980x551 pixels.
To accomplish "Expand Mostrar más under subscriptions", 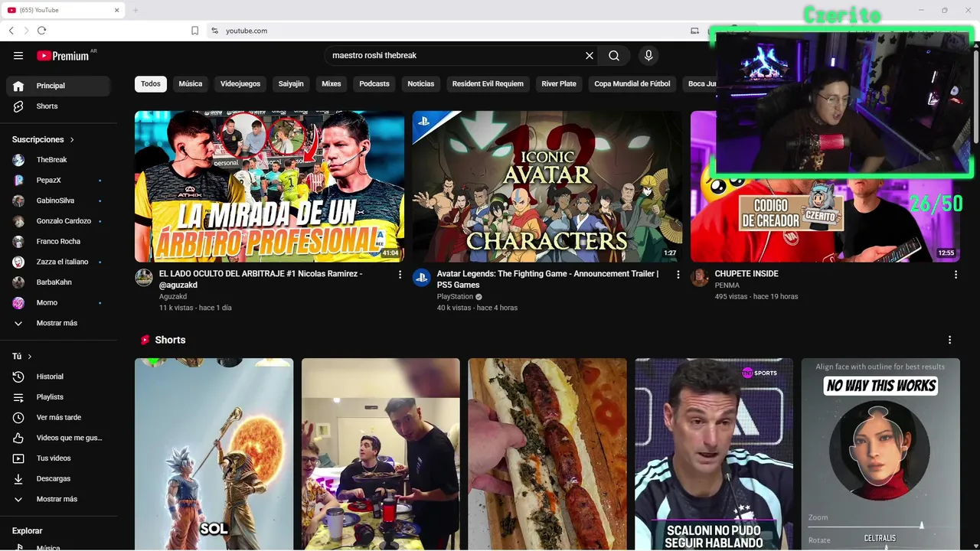I will [x=58, y=323].
